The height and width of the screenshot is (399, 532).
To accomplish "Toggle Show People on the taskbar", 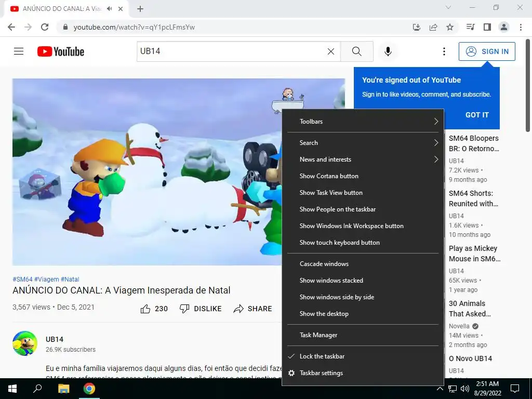I will click(x=363, y=209).
